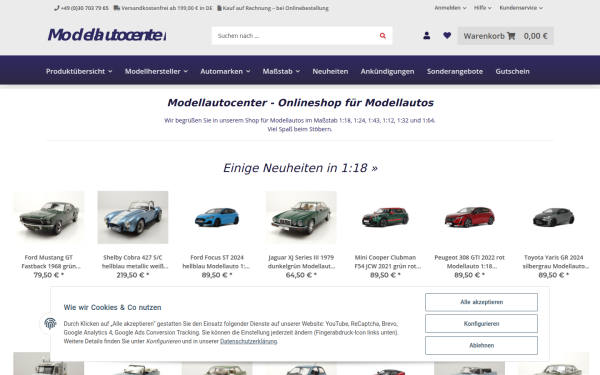Click the Kauf auf Rechnung text
This screenshot has width=600, height=375.
[x=276, y=8]
